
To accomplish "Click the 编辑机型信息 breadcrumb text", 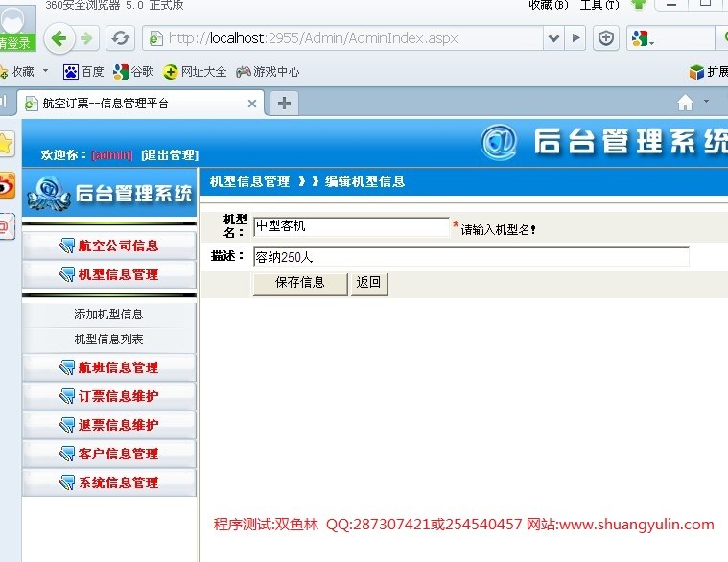I will point(364,181).
